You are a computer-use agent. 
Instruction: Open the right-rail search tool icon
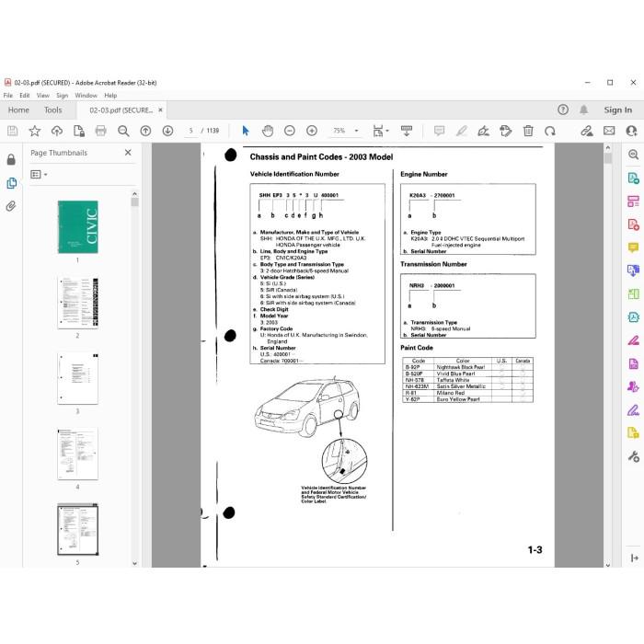(x=633, y=155)
